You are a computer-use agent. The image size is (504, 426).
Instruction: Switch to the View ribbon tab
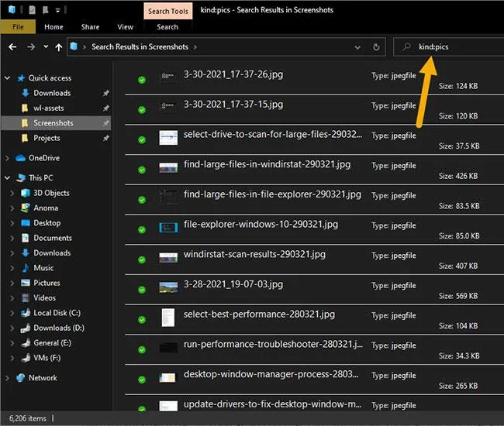tap(126, 27)
